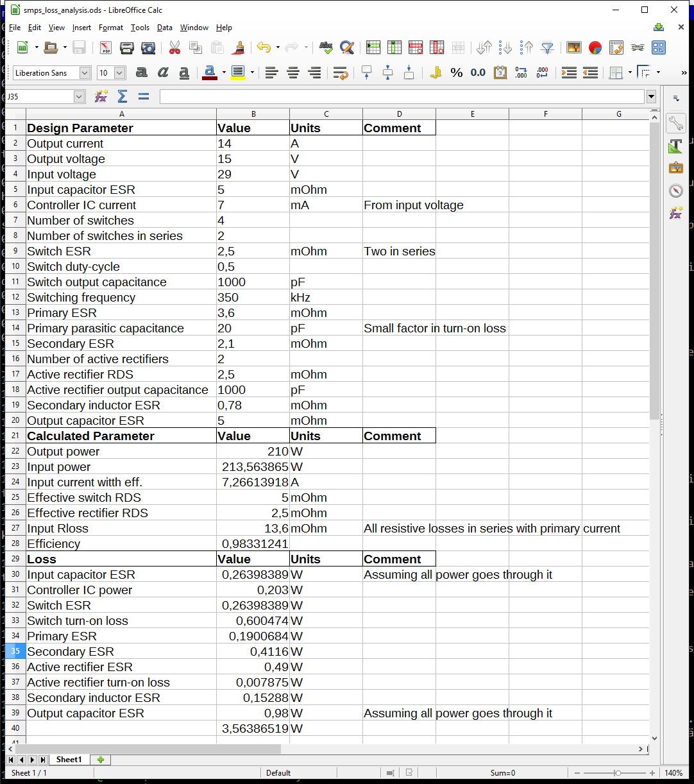Insert an image from the toolbar

pyautogui.click(x=574, y=47)
